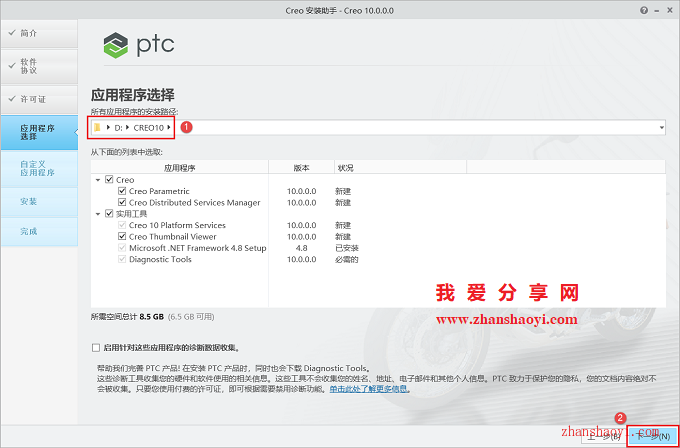This screenshot has height=448, width=680.
Task: Select Creo Distributed Services Manager row label
Action: [x=195, y=203]
